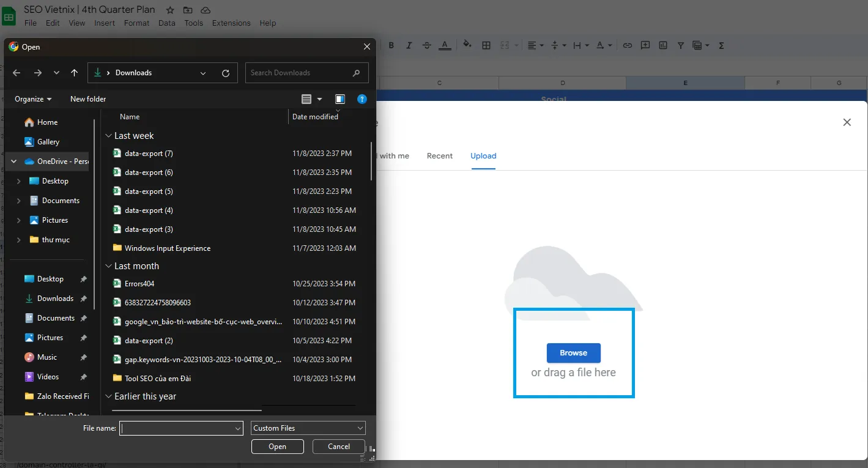Click New folder in dialog toolbar
Screen dimensions: 868x468
pyautogui.click(x=88, y=99)
